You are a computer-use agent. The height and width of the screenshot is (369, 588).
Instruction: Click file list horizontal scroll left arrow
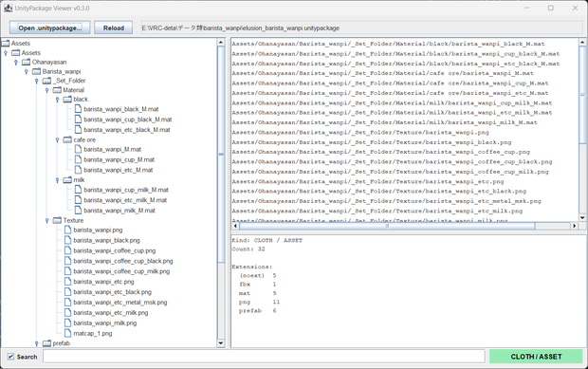235,226
